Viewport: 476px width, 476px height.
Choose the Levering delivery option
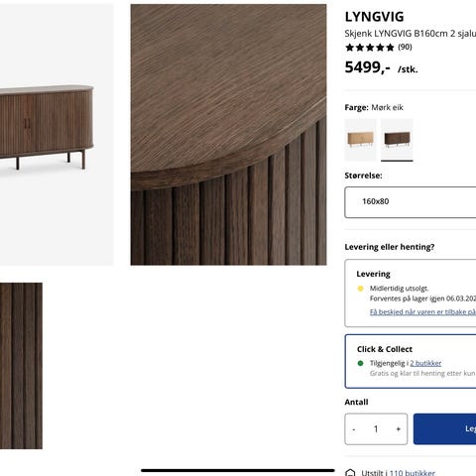click(411, 294)
